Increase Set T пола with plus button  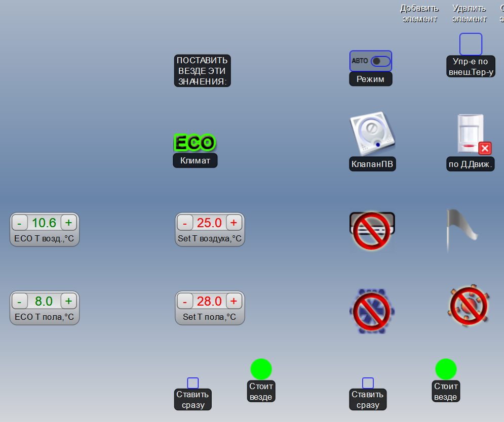tap(234, 302)
